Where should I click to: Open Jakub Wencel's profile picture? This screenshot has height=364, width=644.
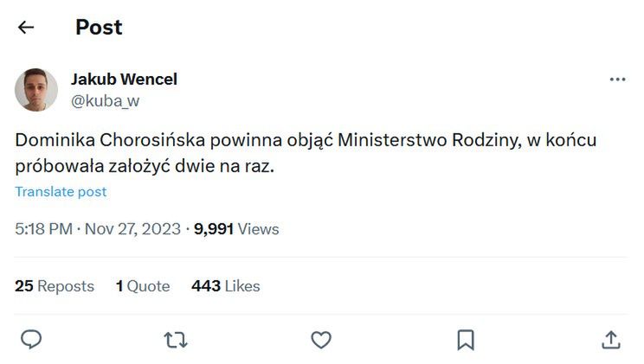pos(36,90)
